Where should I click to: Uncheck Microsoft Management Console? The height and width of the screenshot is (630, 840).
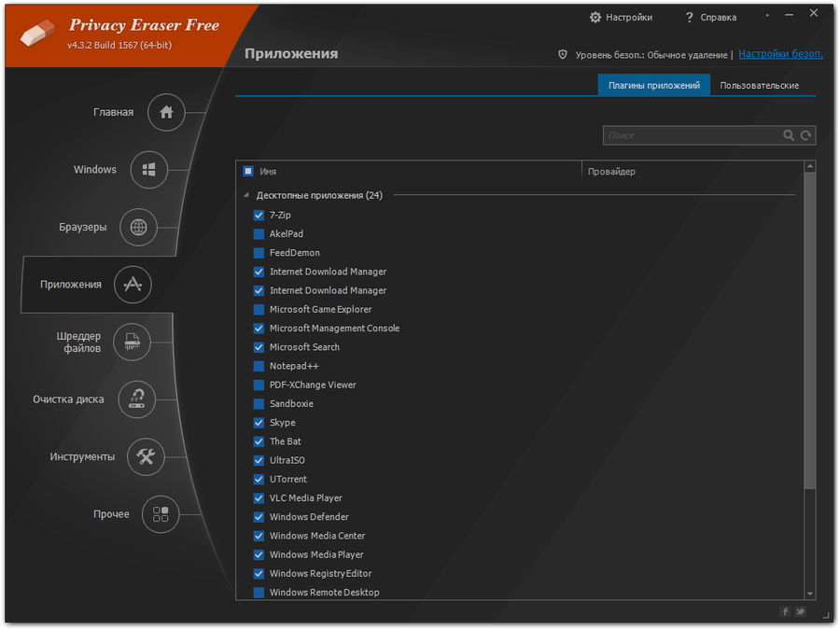[259, 329]
